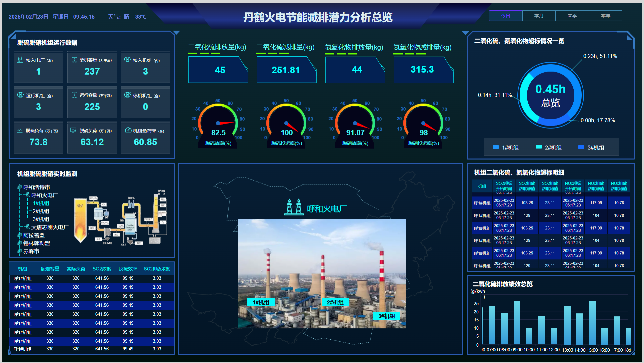Select the 本季 time range tab
Screen dimensions: 644x363
pyautogui.click(x=572, y=16)
